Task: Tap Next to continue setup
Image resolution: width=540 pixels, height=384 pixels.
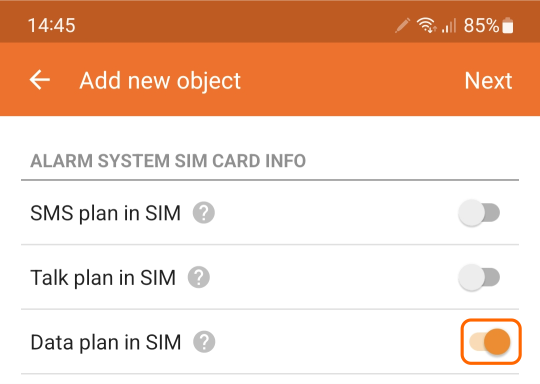Action: pyautogui.click(x=488, y=81)
